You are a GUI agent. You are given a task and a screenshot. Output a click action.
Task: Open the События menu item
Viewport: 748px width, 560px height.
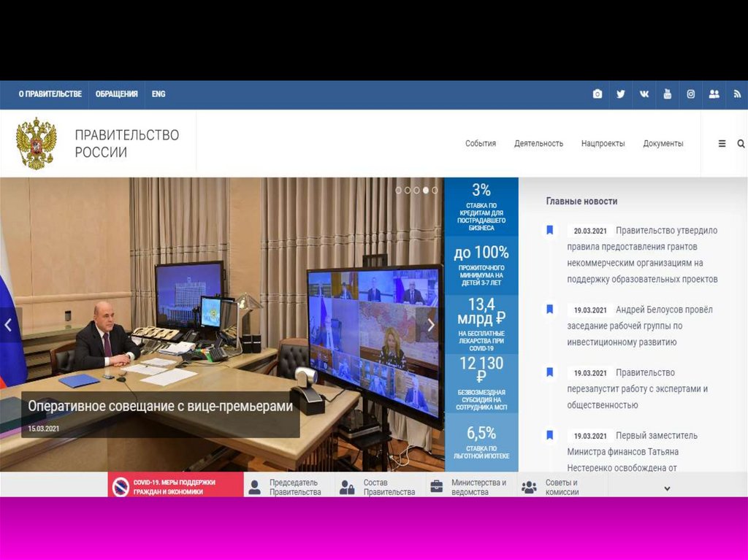480,144
